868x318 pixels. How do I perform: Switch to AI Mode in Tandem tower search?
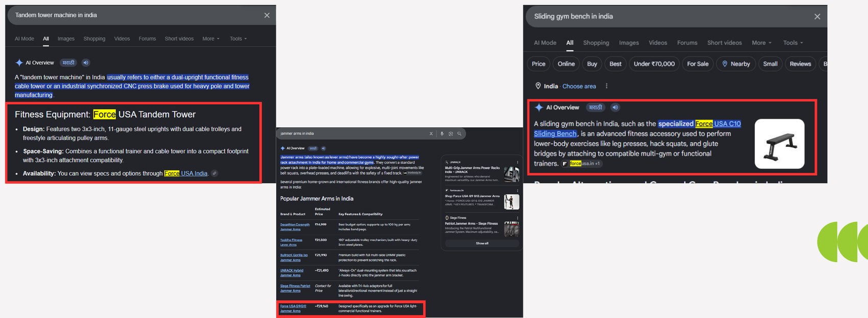pos(25,39)
